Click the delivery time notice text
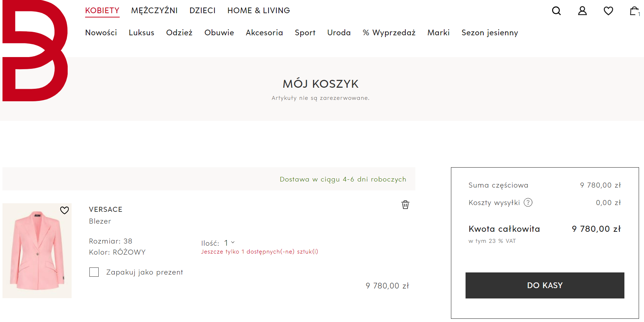Image resolution: width=644 pixels, height=322 pixels. click(x=343, y=179)
